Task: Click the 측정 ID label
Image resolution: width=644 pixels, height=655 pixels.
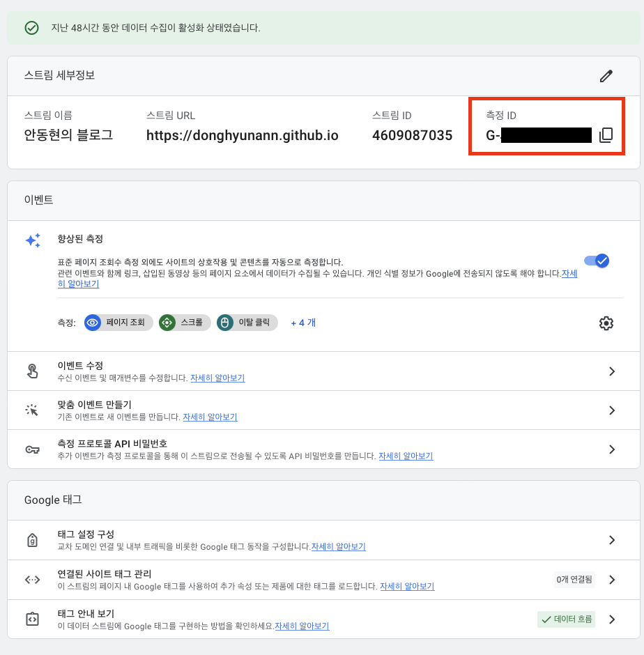Action: point(501,115)
